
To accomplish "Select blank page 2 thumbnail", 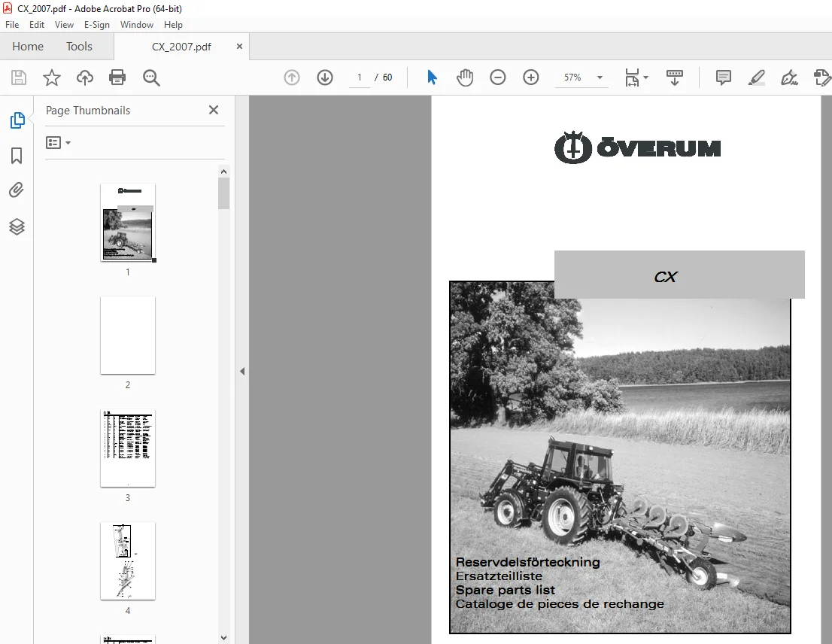I will click(128, 336).
